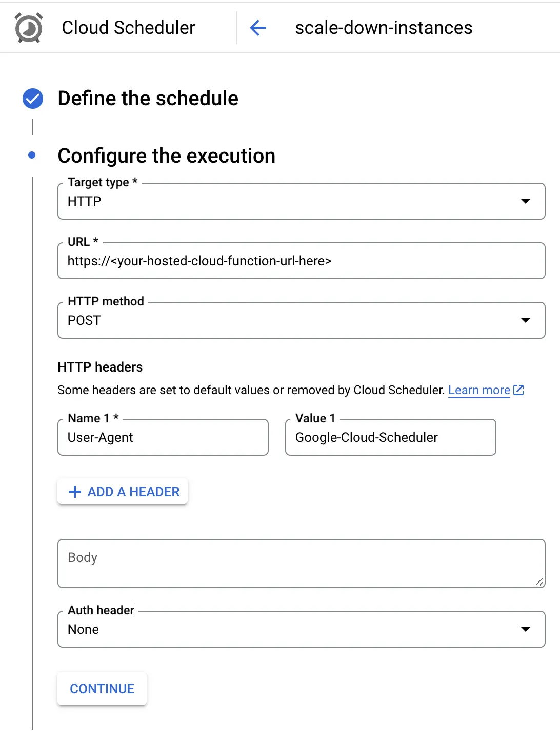Focus the Name 1 User-Agent field
Screen dimensions: 560x737
[163, 437]
